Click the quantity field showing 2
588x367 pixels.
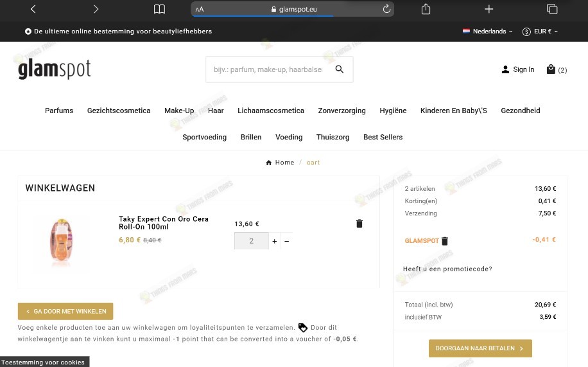pyautogui.click(x=251, y=241)
